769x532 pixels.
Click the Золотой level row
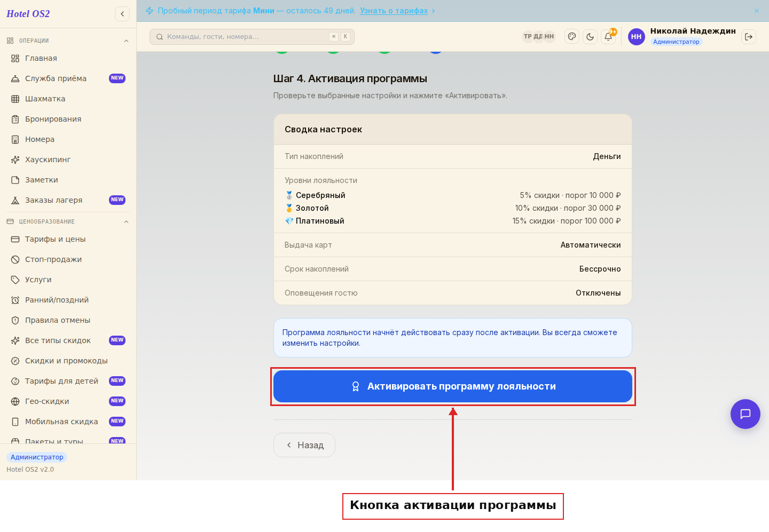point(453,208)
